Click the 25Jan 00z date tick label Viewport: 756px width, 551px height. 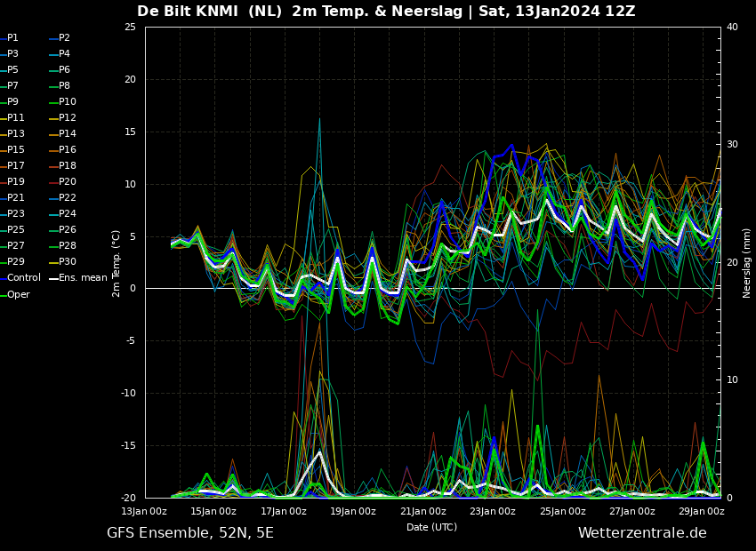(x=563, y=512)
